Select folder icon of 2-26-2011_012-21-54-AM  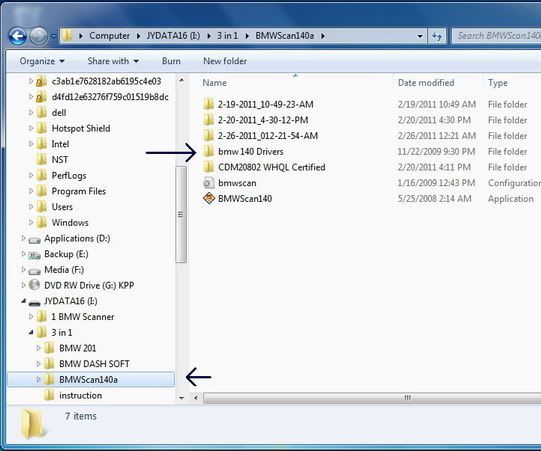208,136
